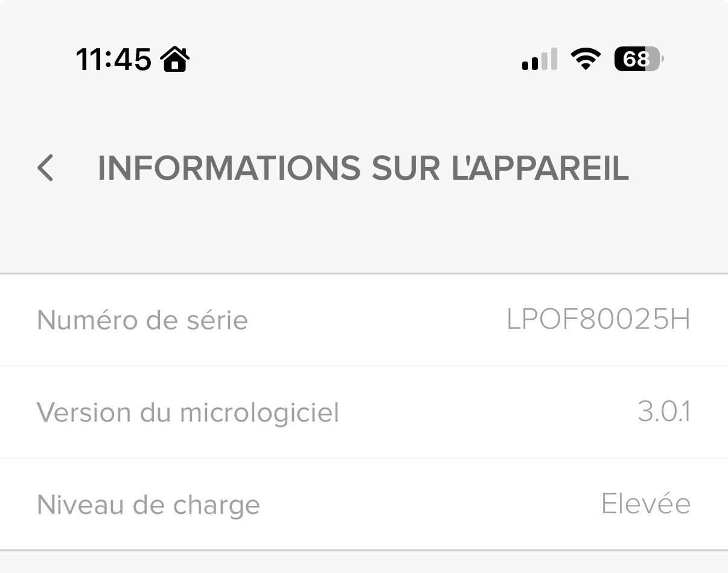Tap the Elevée charge level value
This screenshot has height=573, width=728.
tap(646, 504)
